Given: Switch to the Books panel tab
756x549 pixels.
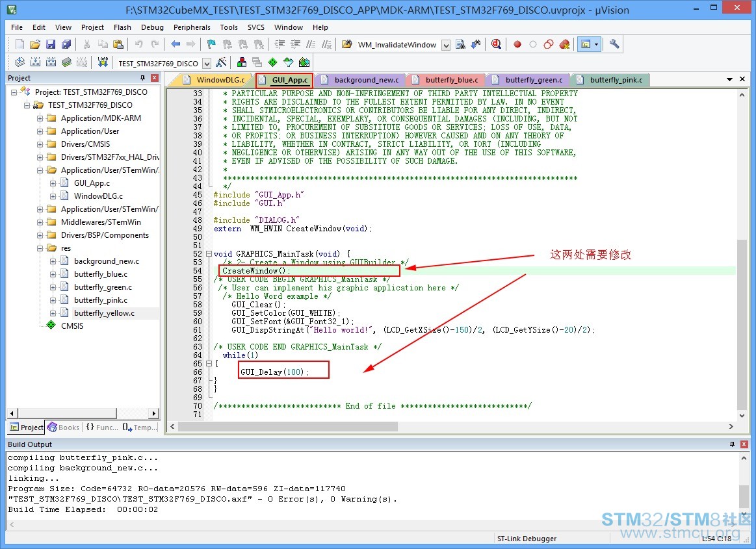Looking at the screenshot, I should 63,428.
